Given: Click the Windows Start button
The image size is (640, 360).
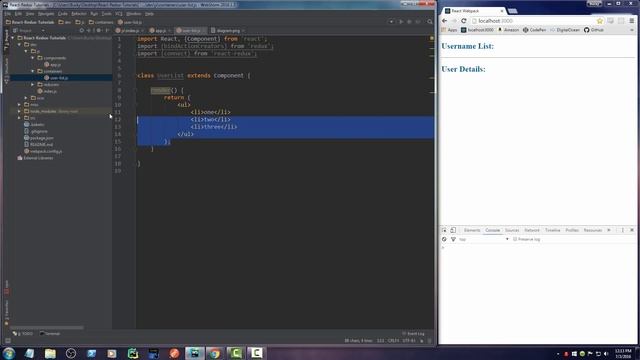Looking at the screenshot, I should pos(9,353).
